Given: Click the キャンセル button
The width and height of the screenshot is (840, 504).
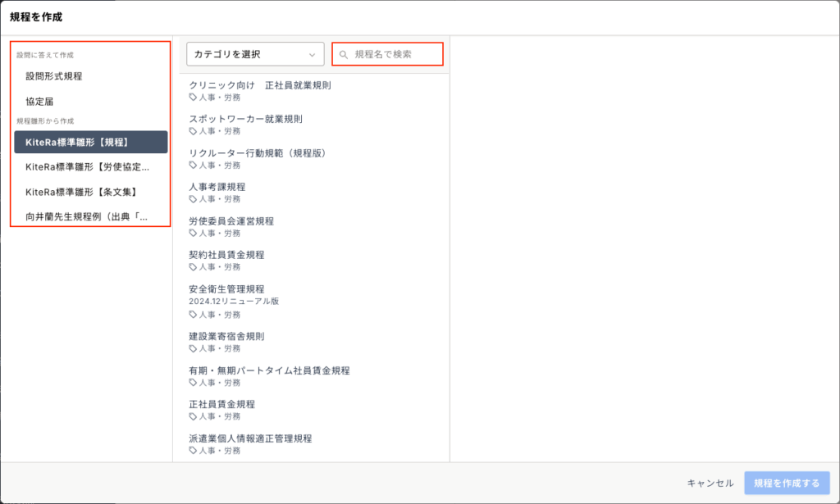Looking at the screenshot, I should pyautogui.click(x=710, y=483).
